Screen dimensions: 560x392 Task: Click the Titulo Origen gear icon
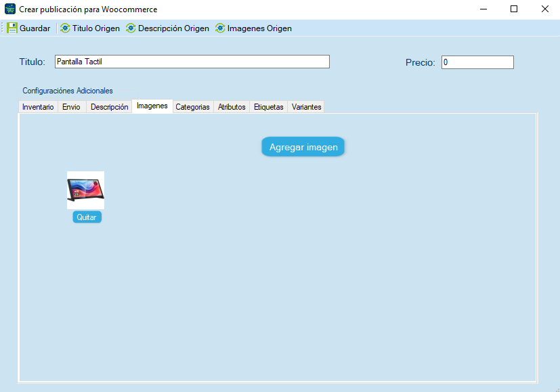[65, 28]
